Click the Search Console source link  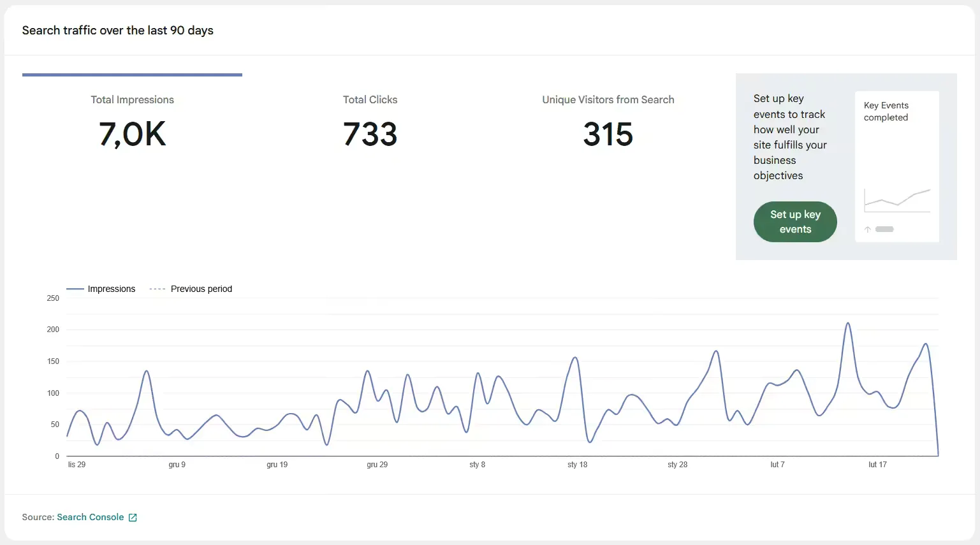[x=91, y=517]
